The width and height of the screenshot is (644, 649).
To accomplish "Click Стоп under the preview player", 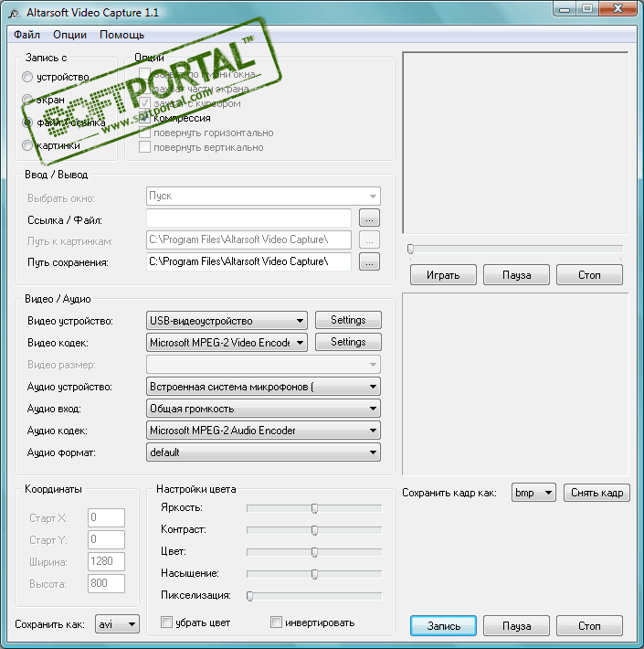I will tap(589, 275).
